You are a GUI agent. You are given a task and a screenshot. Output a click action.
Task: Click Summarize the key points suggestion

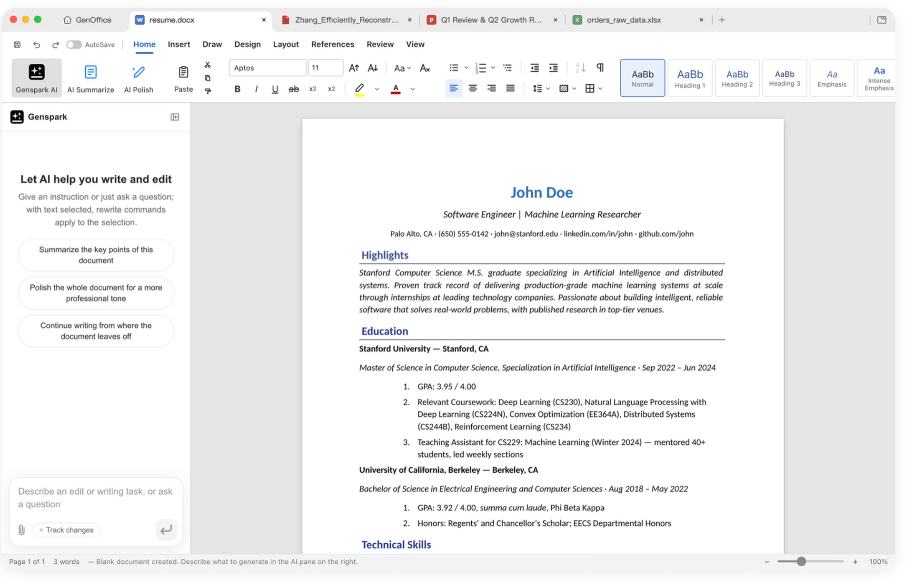[x=96, y=255]
